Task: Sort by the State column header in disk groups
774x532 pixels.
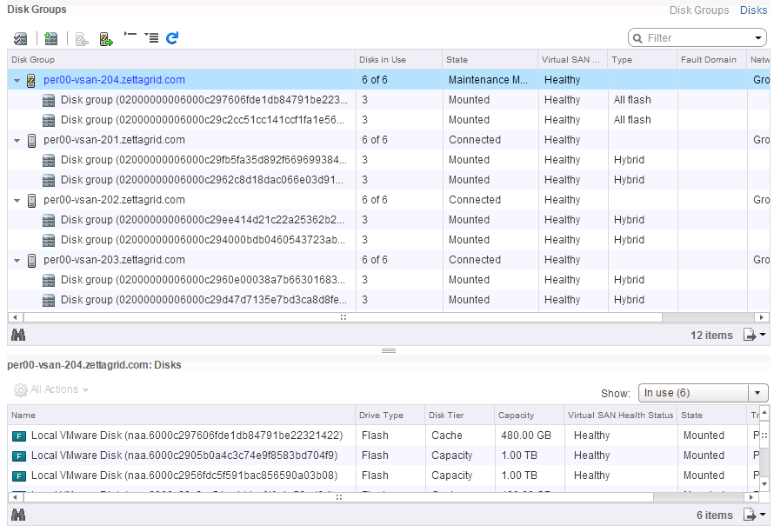Action: tap(490, 59)
